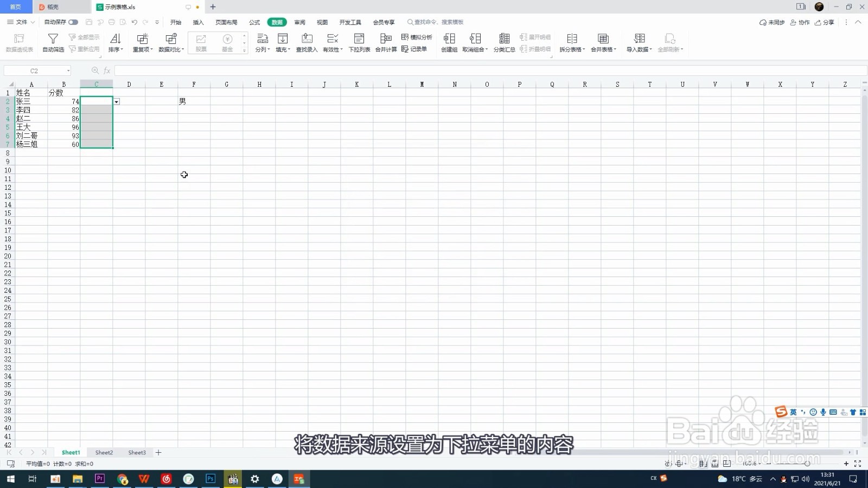Screen dimensions: 868x488
Task: Expand the stock/fund gallery more arrow
Action: click(244, 50)
